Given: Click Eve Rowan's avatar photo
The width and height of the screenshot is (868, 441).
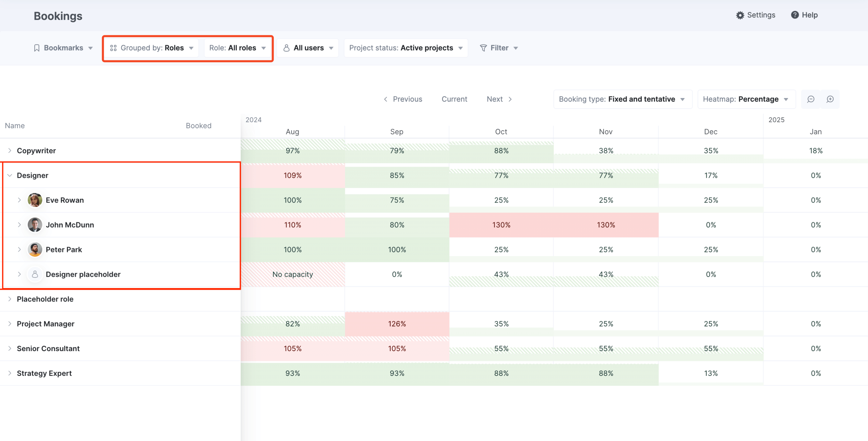Looking at the screenshot, I should point(35,200).
